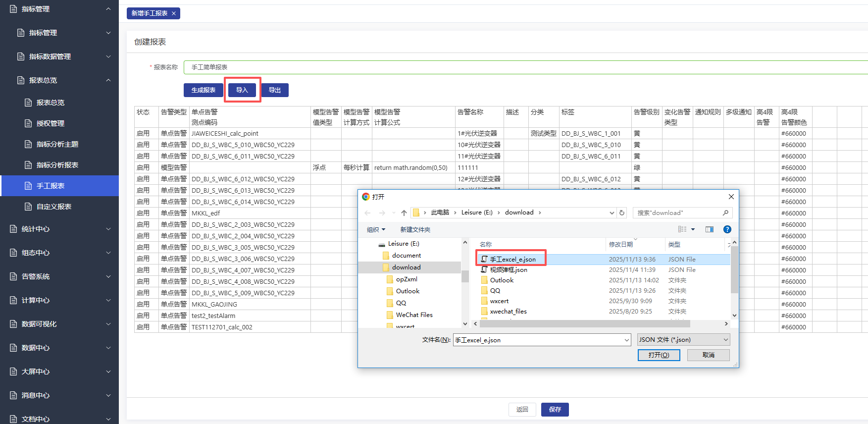Select 授权管理 in the sidebar menu
The height and width of the screenshot is (424, 868).
pos(51,123)
